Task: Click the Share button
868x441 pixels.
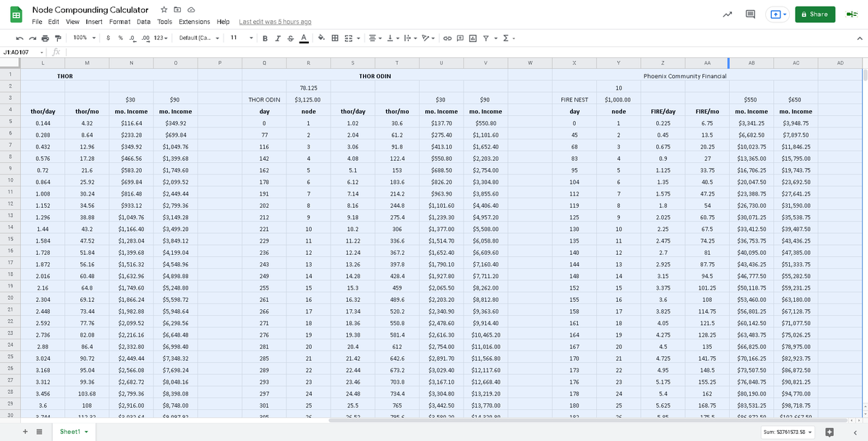Action: coord(814,14)
